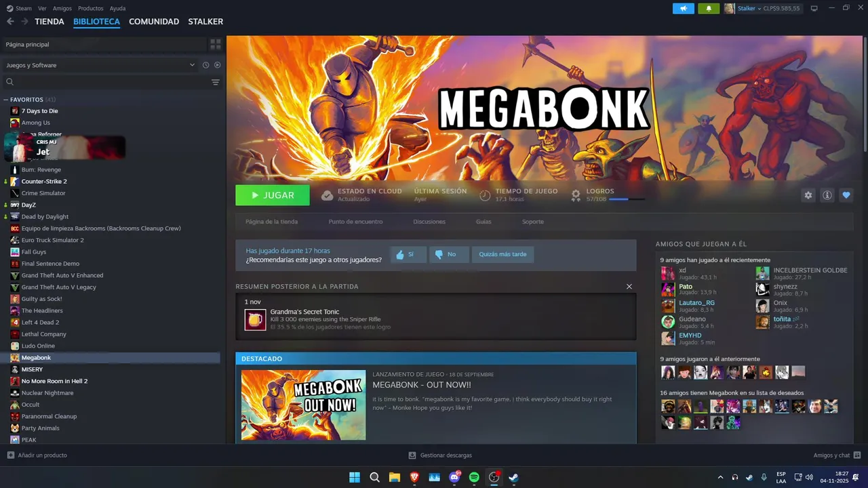Image resolution: width=868 pixels, height=488 pixels.
Task: Open advanced filter options icon
Action: click(216, 82)
